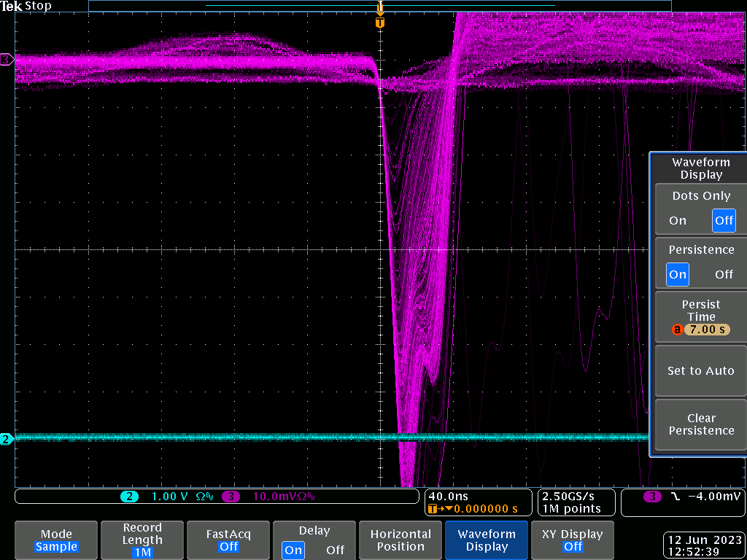
Task: Select the channel 2 ground reference marker
Action: pos(7,439)
